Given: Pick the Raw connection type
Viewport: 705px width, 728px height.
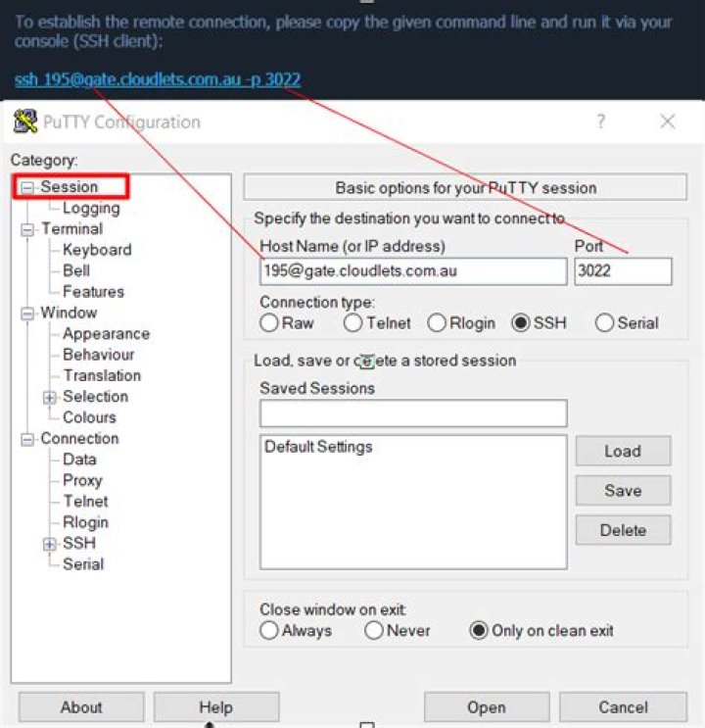Looking at the screenshot, I should tap(269, 323).
